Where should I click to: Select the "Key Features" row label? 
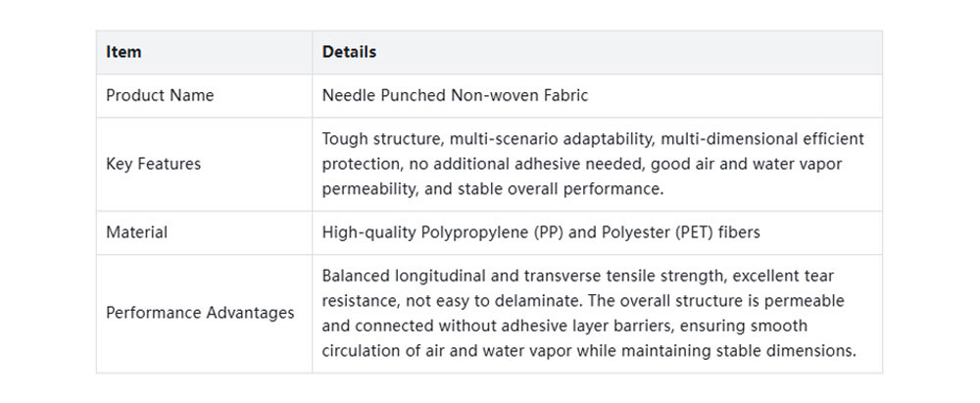(153, 164)
